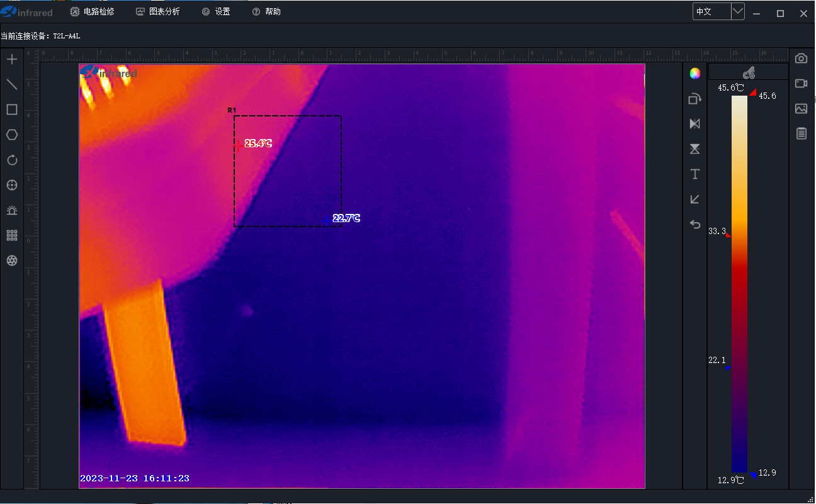816x504 pixels.
Task: Select the polygon hexagon region tool
Action: tap(11, 135)
